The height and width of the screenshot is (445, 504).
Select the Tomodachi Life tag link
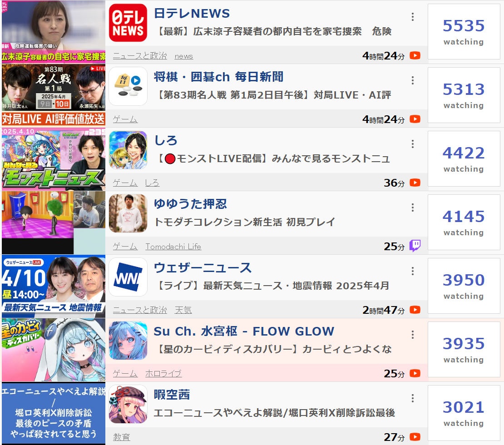click(x=173, y=247)
